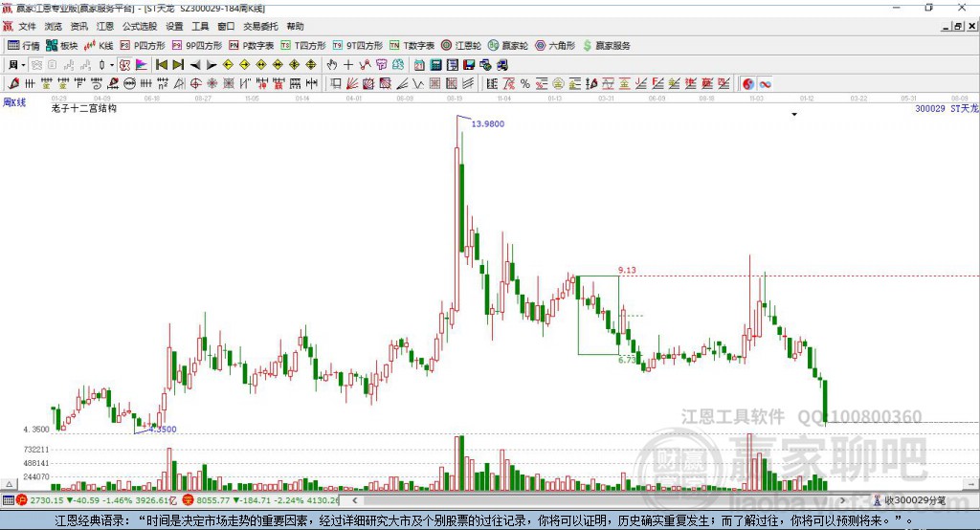Viewport: 980px width, 530px height.
Task: Jump to the last bar icon
Action: tap(178, 65)
